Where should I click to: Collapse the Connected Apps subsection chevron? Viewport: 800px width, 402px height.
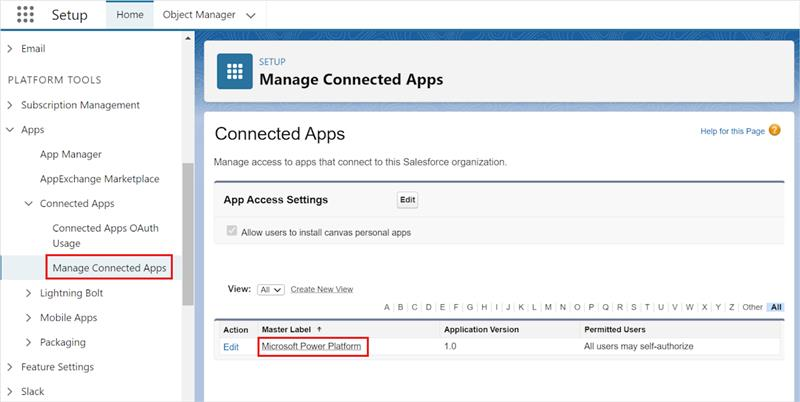(29, 204)
